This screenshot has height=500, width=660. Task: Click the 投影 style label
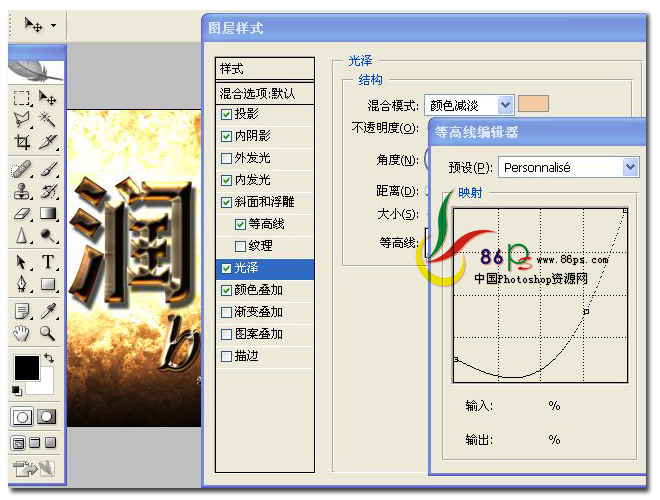tap(246, 114)
